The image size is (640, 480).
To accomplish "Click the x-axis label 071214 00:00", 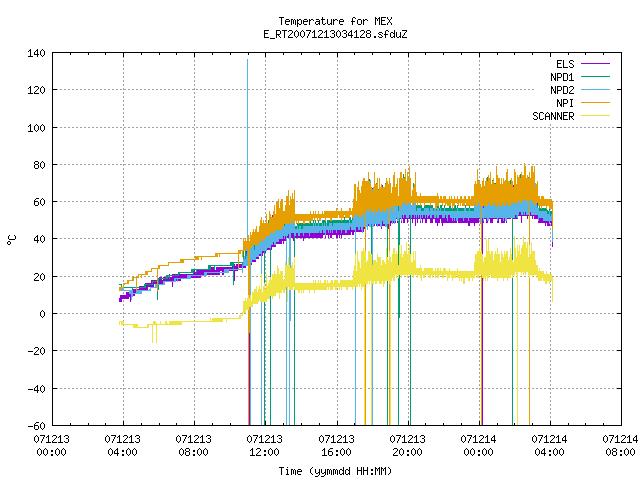I will pos(478,446).
